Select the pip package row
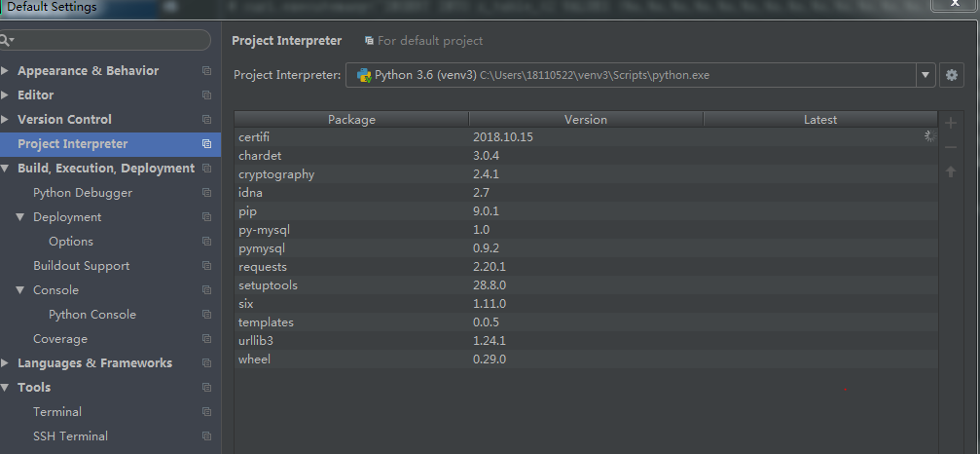 (x=586, y=211)
